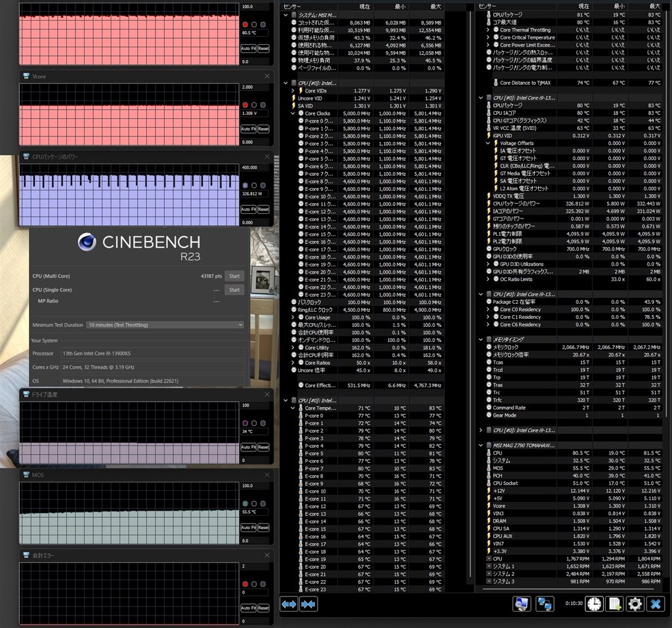Collapse the MSI MAG Z790 TOMAHAW... group
Viewport: 672px width, 628px height.
pos(481,446)
